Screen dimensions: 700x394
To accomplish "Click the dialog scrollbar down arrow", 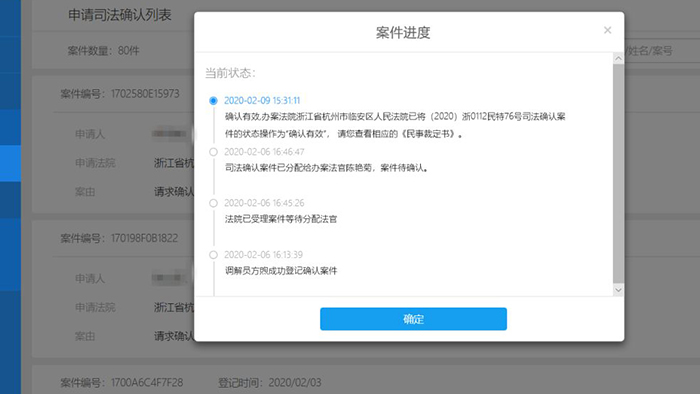I will (618, 290).
